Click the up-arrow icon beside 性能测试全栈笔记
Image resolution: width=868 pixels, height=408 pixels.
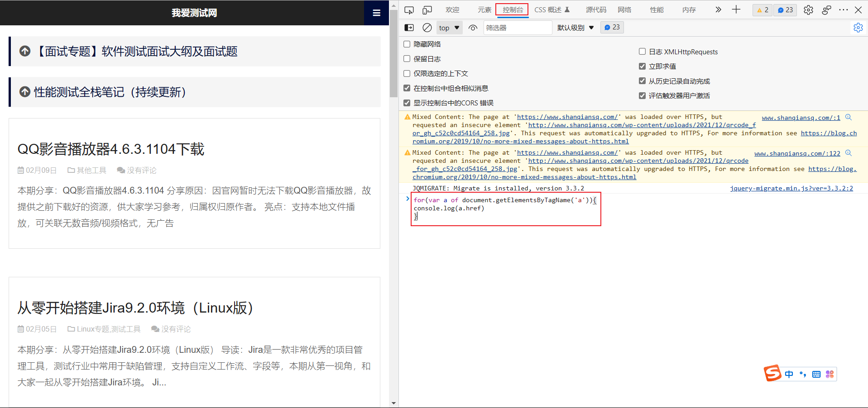(25, 92)
